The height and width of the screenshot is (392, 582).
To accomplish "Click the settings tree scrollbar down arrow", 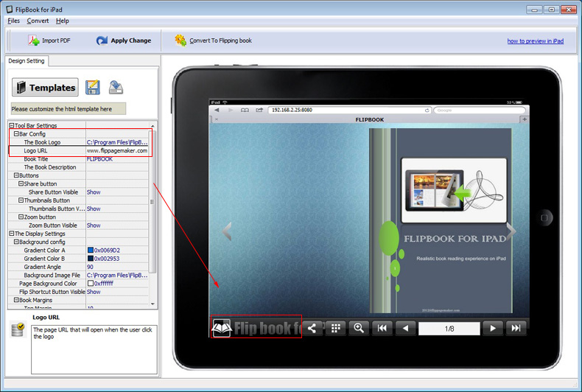I will 152,304.
